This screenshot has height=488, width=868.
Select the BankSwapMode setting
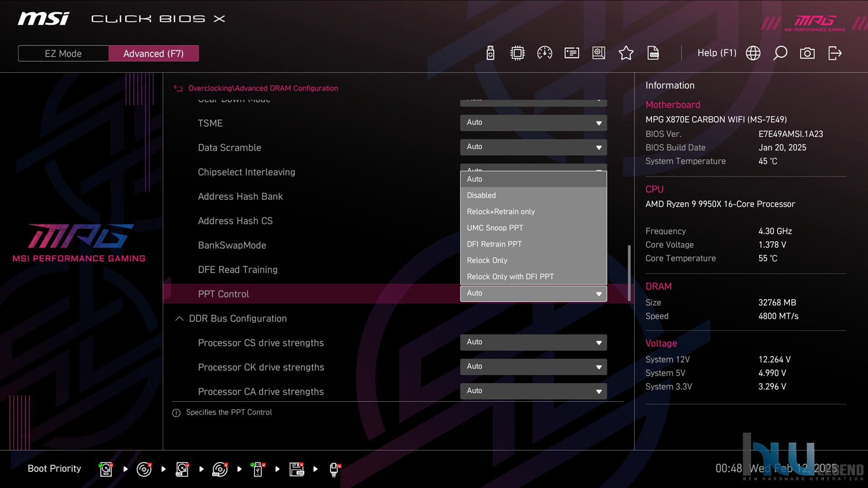click(232, 245)
